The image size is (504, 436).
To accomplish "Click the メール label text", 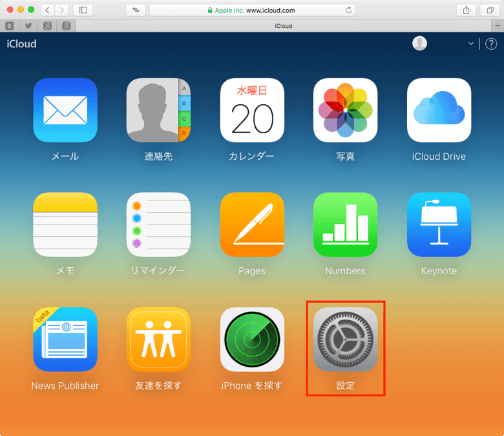I will coord(65,157).
